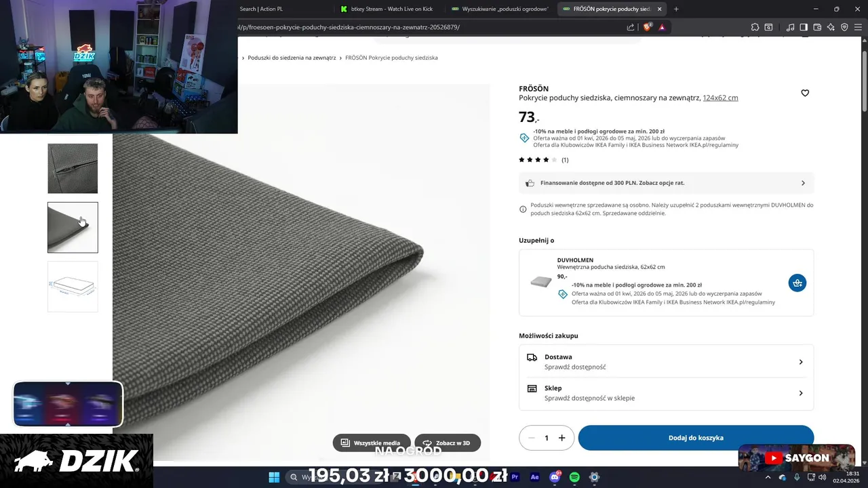Click DUVHOLMEN product name text
This screenshot has height=488, width=868.
coord(575,260)
